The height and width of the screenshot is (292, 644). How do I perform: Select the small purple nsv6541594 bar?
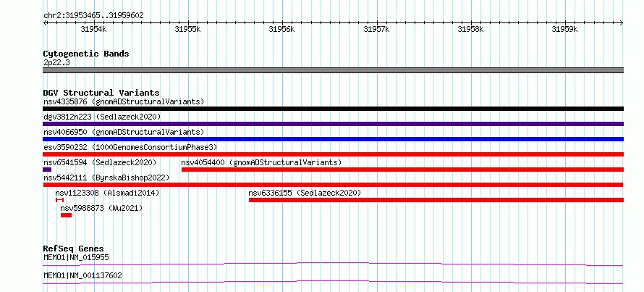tap(47, 170)
